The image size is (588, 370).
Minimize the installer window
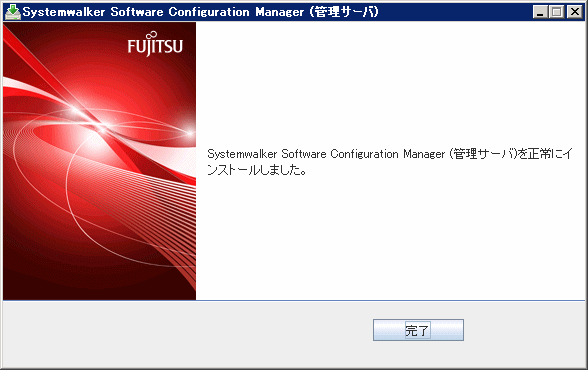coord(540,12)
